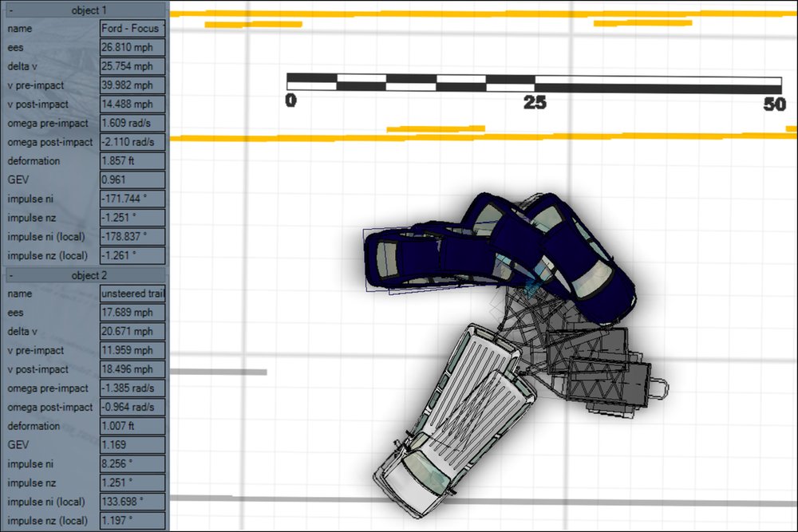Screen dimensions: 798x532
Task: Click object 2 ees value 17.689 mph
Action: pos(132,313)
